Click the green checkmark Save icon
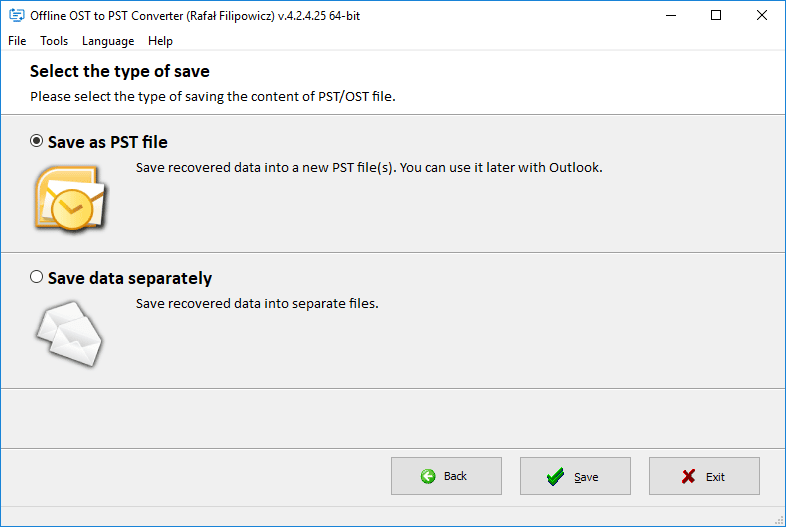The width and height of the screenshot is (786, 527). click(x=555, y=477)
